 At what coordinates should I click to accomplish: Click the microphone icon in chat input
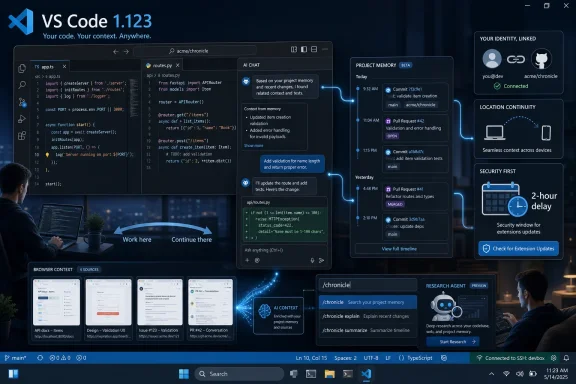tap(312, 260)
